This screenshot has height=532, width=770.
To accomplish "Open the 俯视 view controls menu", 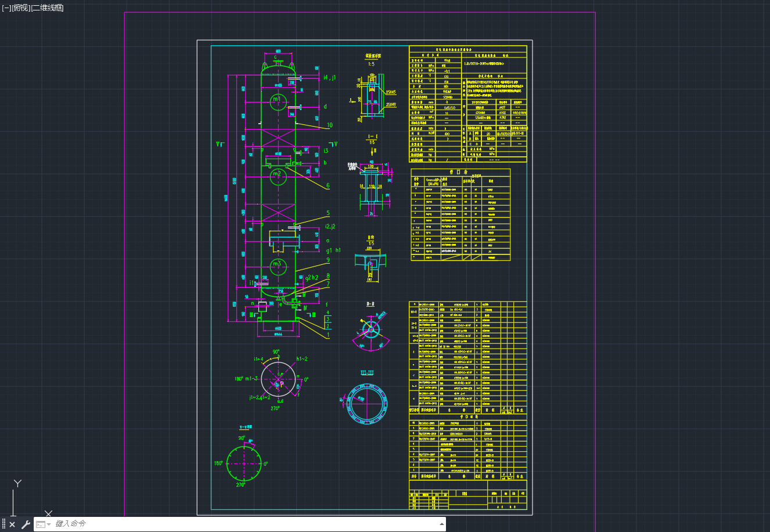I will pyautogui.click(x=20, y=8).
